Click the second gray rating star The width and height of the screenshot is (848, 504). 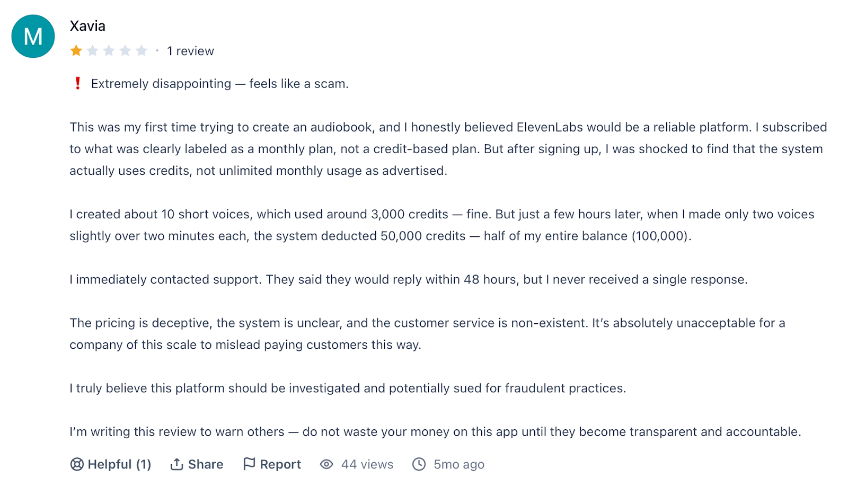coord(93,51)
